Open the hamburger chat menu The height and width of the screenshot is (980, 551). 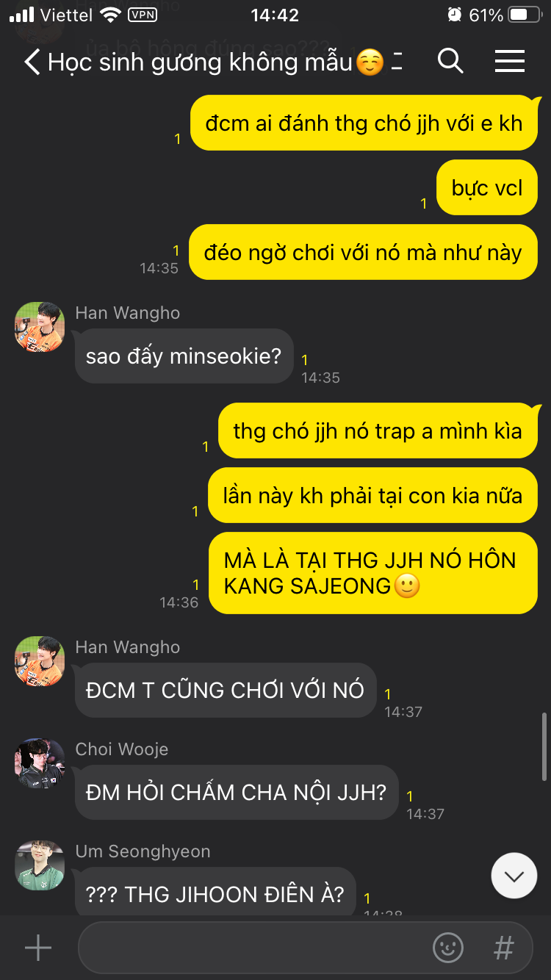click(x=509, y=61)
